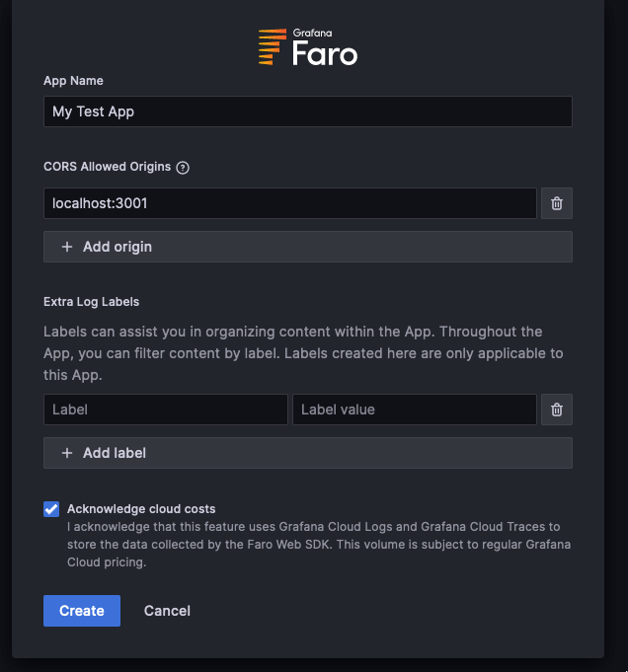
Task: Focus the Label value input field
Action: coord(414,410)
